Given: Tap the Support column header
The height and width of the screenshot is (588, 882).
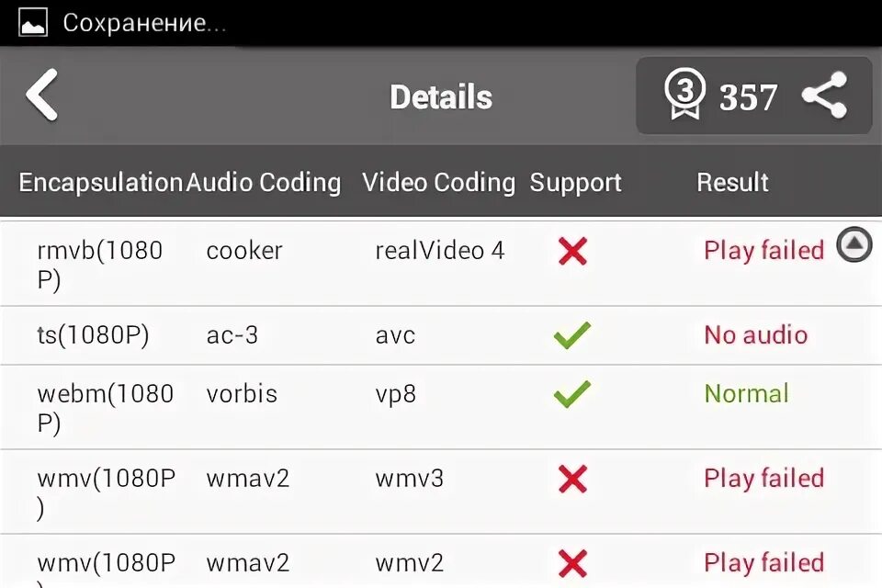Looking at the screenshot, I should coord(575,182).
